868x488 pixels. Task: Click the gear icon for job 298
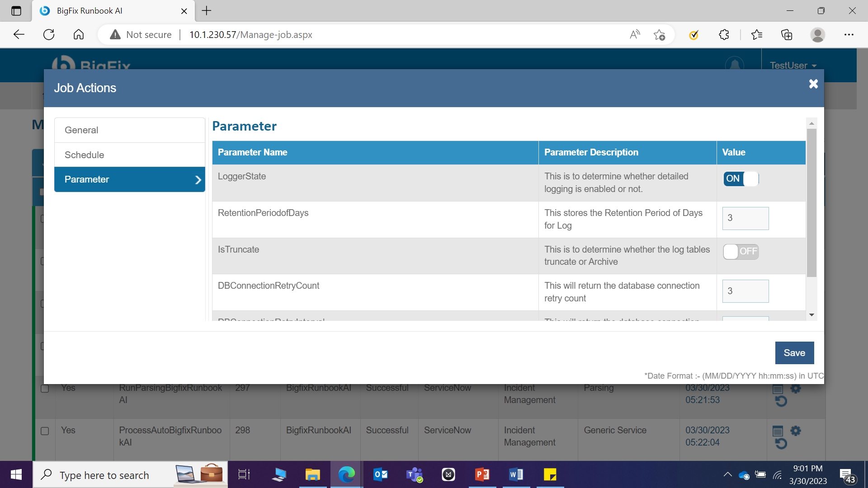tap(796, 431)
